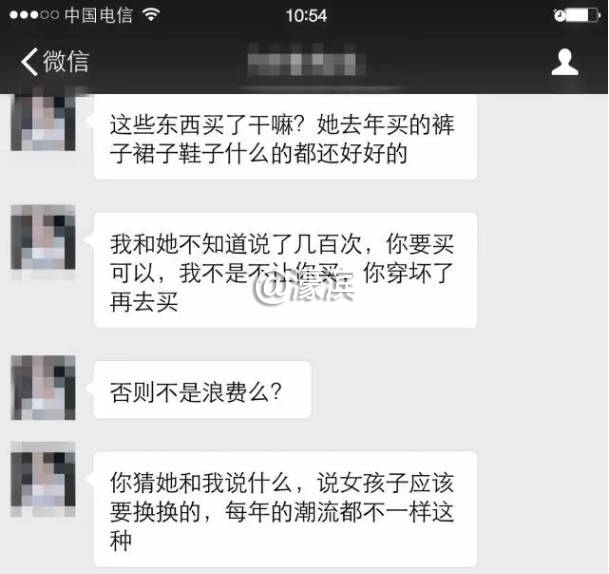
Task: Tap empty space right of 否则不是浪费么 bubble
Action: click(458, 390)
